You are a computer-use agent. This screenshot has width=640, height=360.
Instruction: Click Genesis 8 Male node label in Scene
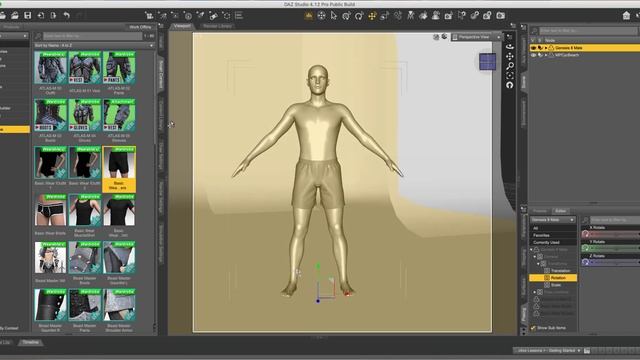coord(569,48)
